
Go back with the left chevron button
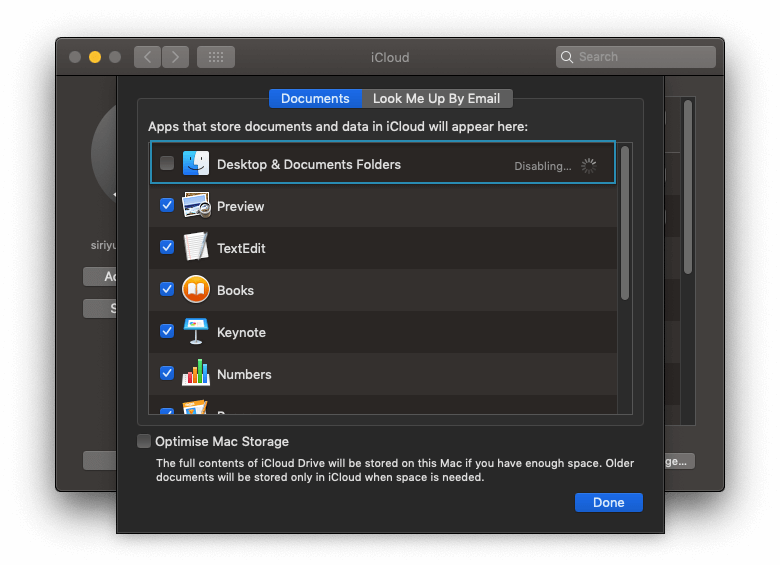[x=147, y=57]
